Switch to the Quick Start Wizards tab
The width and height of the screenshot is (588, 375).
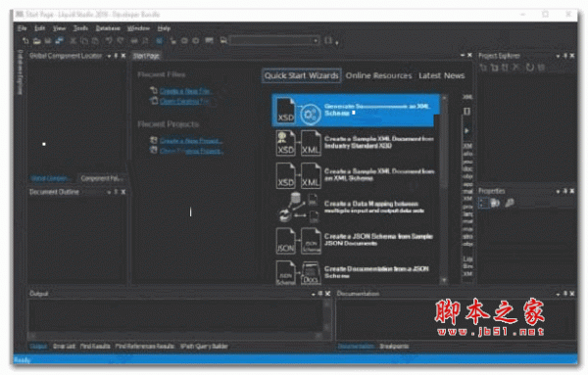coord(302,75)
